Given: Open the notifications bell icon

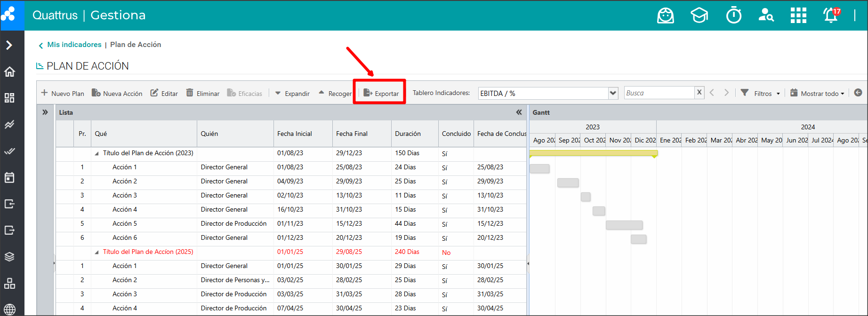Looking at the screenshot, I should (831, 16).
